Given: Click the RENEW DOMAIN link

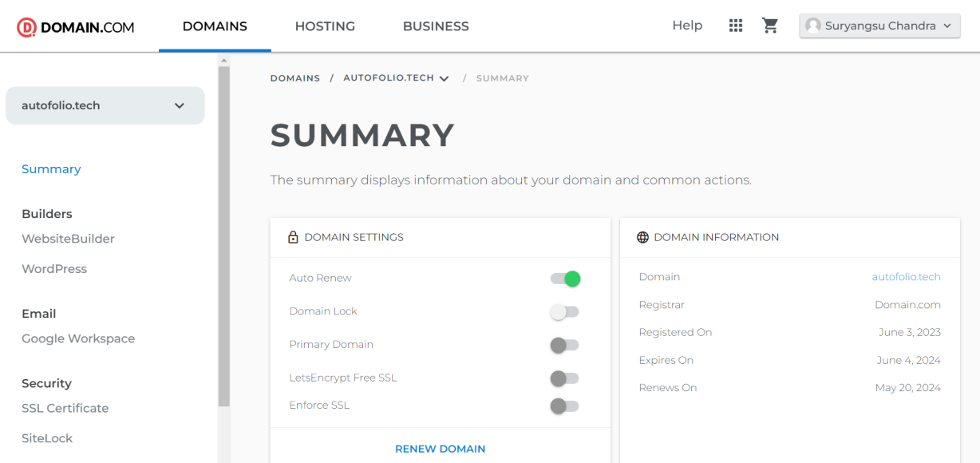Looking at the screenshot, I should pos(441,449).
